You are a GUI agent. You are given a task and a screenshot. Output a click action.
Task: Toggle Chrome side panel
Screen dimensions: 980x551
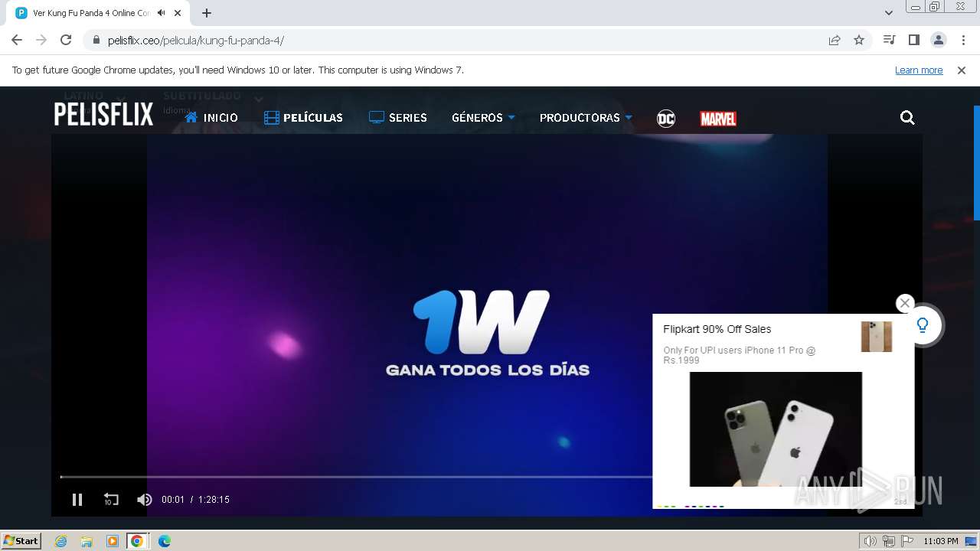click(913, 41)
